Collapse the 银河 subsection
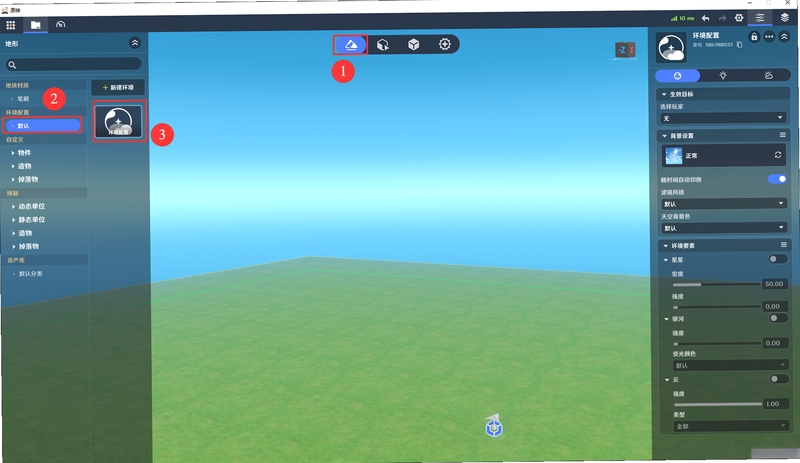The width and height of the screenshot is (800, 463). 666,319
